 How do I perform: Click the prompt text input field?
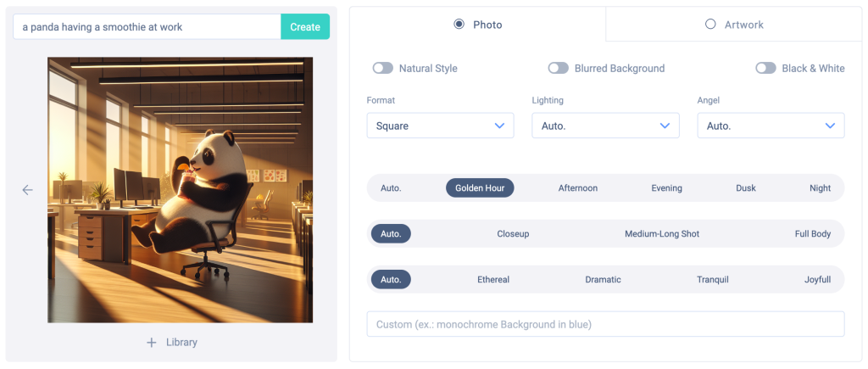pyautogui.click(x=147, y=27)
